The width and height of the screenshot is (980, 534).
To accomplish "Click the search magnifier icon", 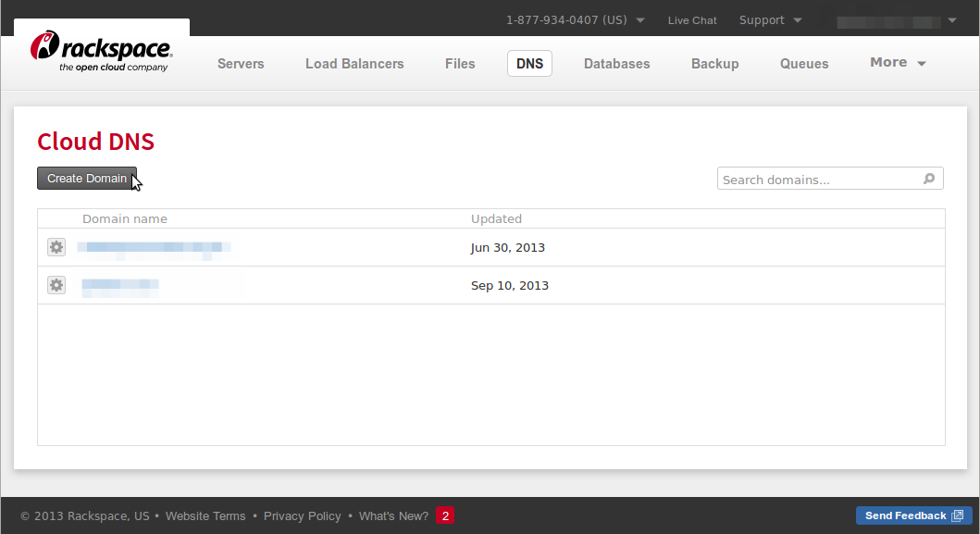I will pos(929,179).
